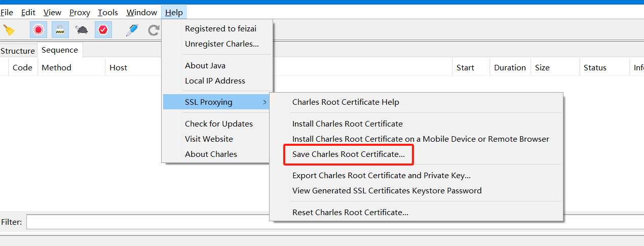Sort by the Code column header
644x246 pixels.
click(x=23, y=67)
